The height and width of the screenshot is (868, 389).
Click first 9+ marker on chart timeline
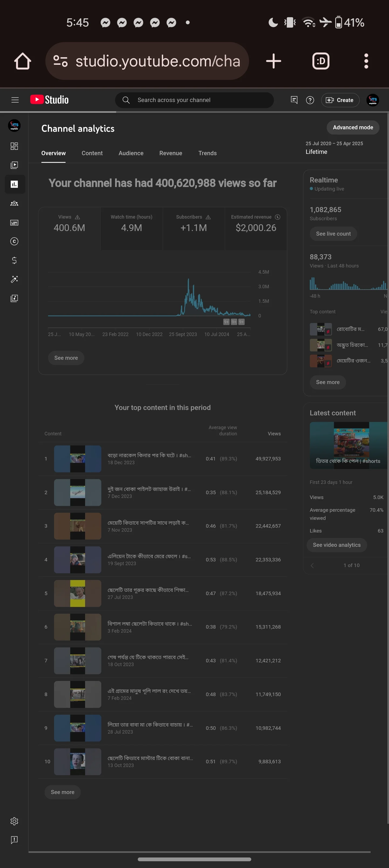pyautogui.click(x=226, y=322)
